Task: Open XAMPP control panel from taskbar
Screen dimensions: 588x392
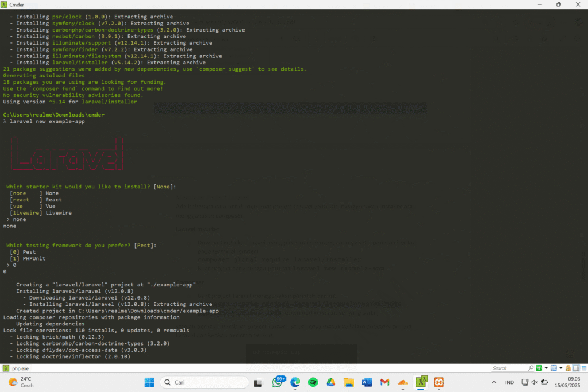Action: 439,382
